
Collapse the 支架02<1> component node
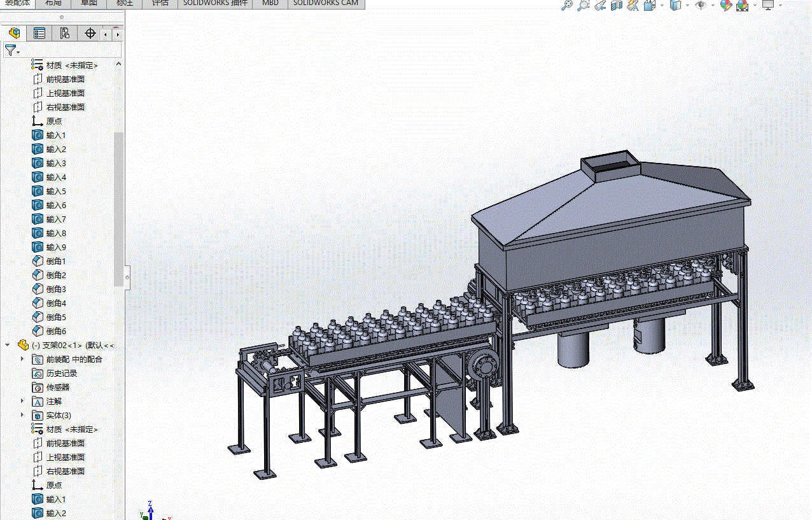[x=8, y=345]
